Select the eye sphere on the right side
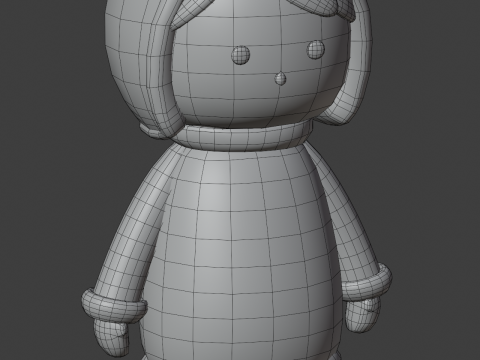 [x=315, y=49]
